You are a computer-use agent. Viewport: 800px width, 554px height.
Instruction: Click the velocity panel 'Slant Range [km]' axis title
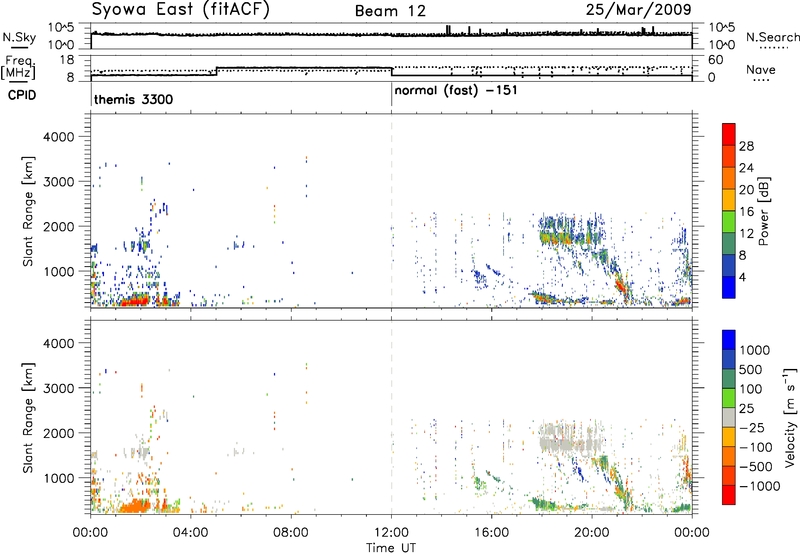tap(28, 418)
